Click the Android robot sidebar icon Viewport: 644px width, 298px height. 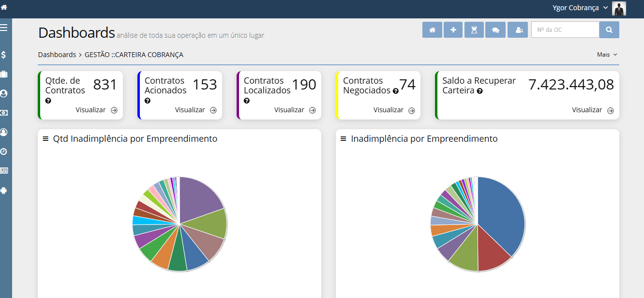pos(4,190)
